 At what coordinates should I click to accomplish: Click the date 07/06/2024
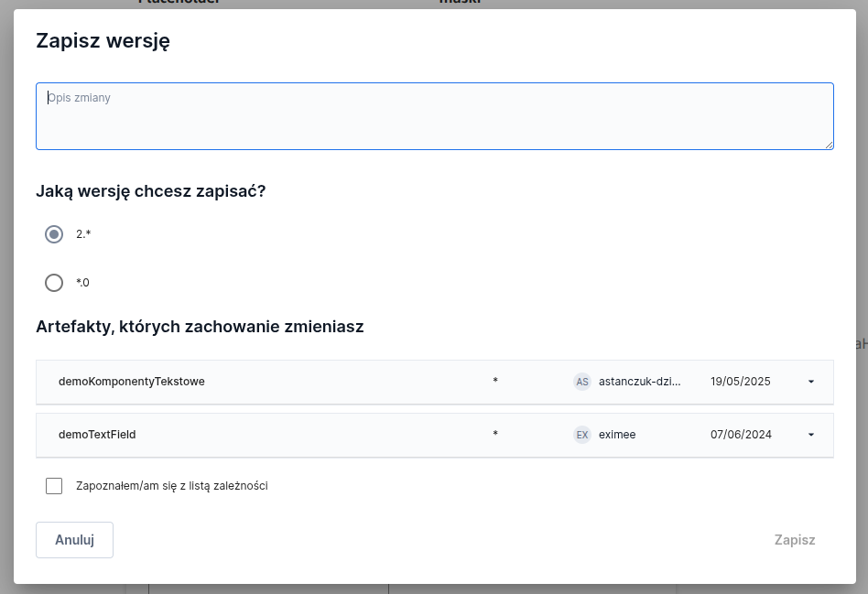tap(741, 435)
